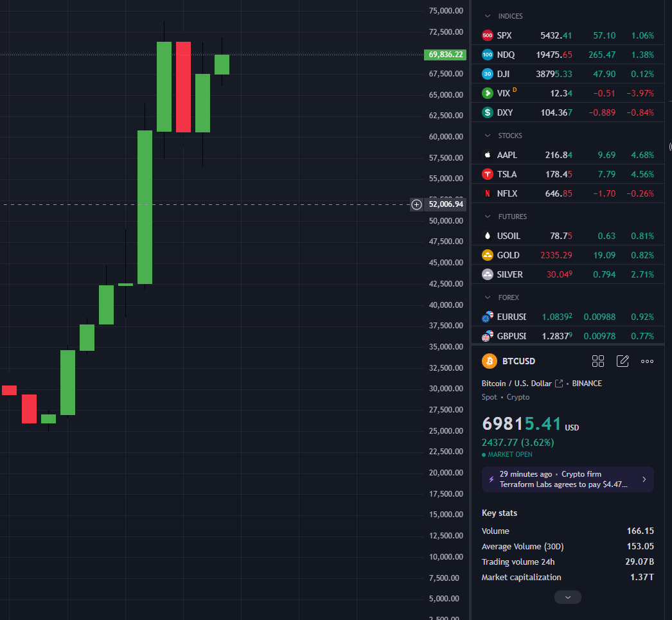Click the plus icon on the crosshair price line

pos(417,204)
